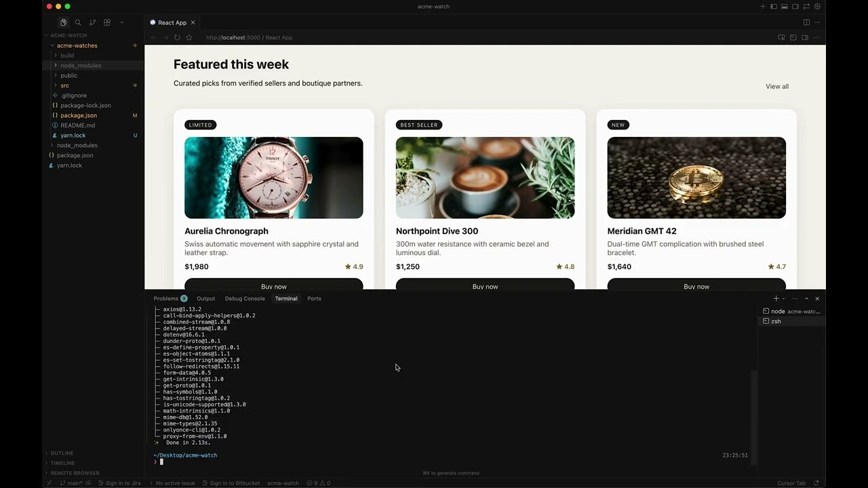This screenshot has width=868, height=488.
Task: Click Buy now for Northpoint Dive 300
Action: coord(485,285)
